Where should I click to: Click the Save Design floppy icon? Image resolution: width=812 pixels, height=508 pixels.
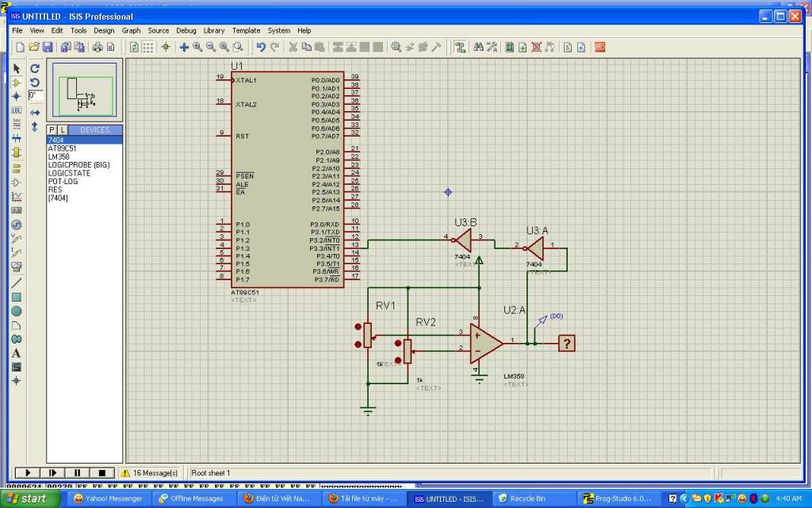point(48,48)
